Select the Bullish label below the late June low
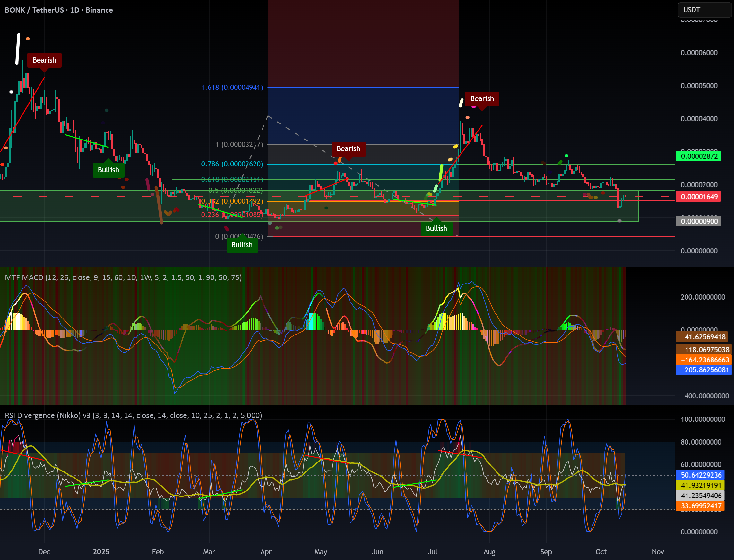 point(436,228)
